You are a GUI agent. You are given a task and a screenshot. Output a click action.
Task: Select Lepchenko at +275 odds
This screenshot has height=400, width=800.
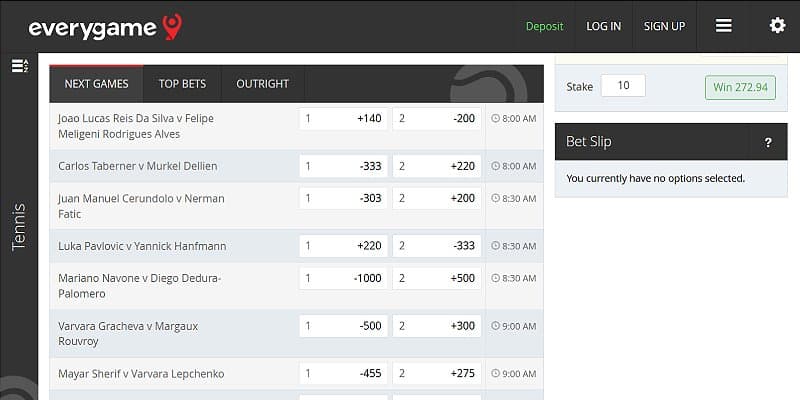436,374
